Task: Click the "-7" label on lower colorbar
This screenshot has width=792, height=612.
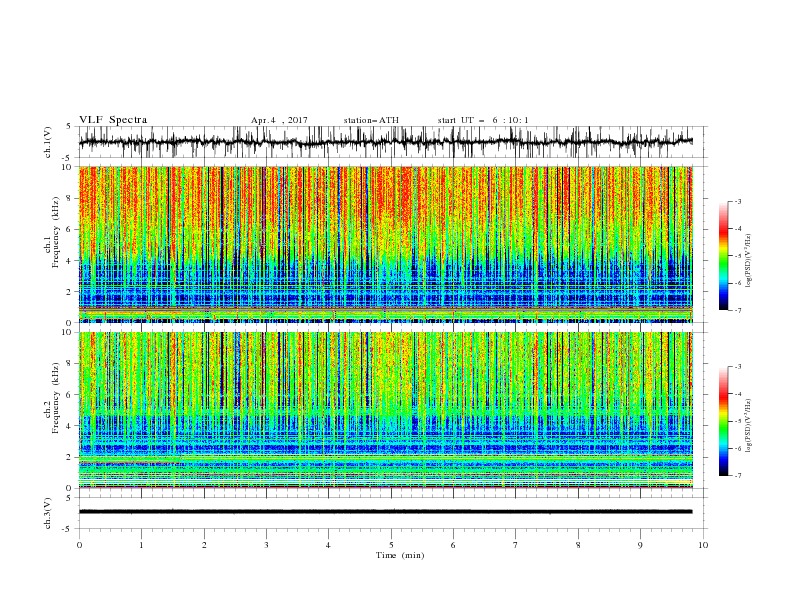Action: [x=737, y=476]
